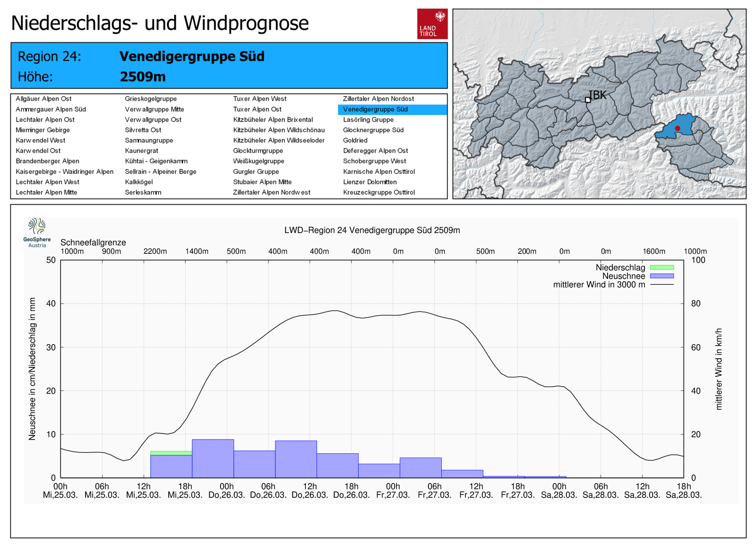Click the IBK square marker on map
Screen dimensions: 756x545
coord(588,100)
